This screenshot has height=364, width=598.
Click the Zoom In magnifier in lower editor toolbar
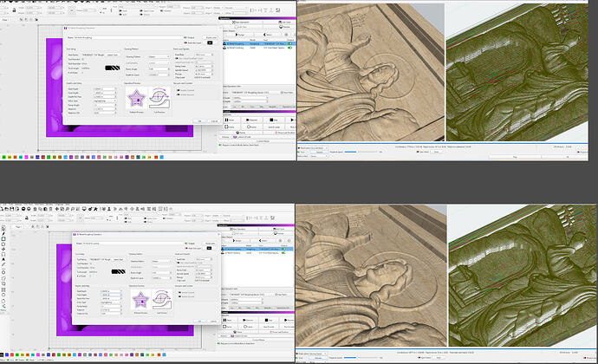[67, 209]
